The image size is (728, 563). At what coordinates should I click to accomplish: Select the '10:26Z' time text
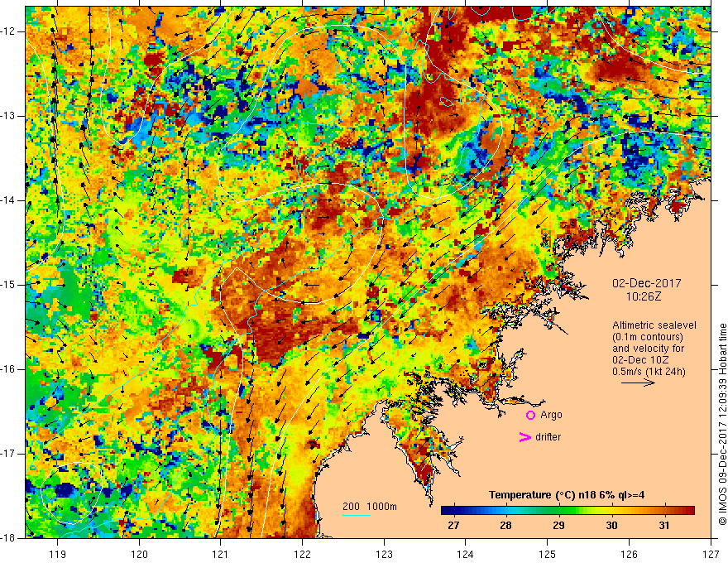(x=644, y=296)
